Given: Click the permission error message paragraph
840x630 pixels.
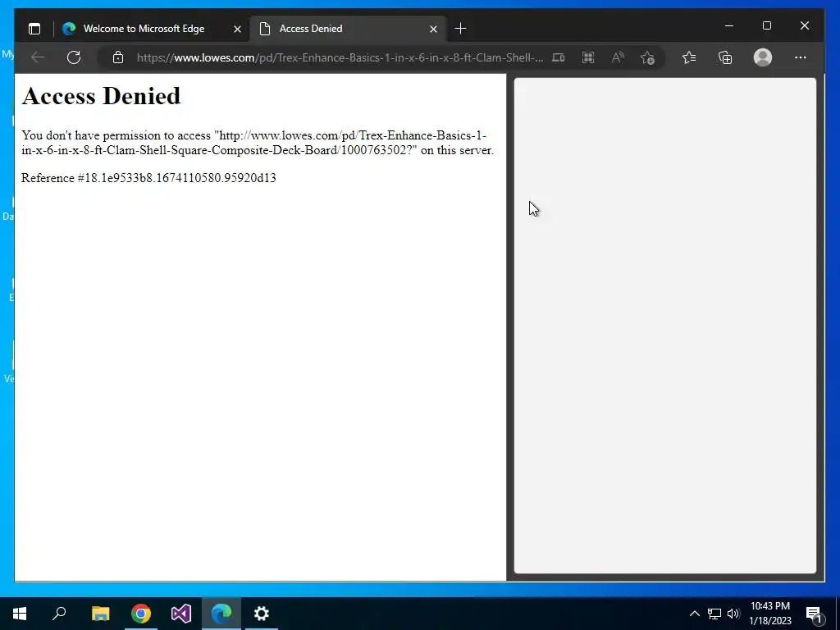Looking at the screenshot, I should [257, 143].
